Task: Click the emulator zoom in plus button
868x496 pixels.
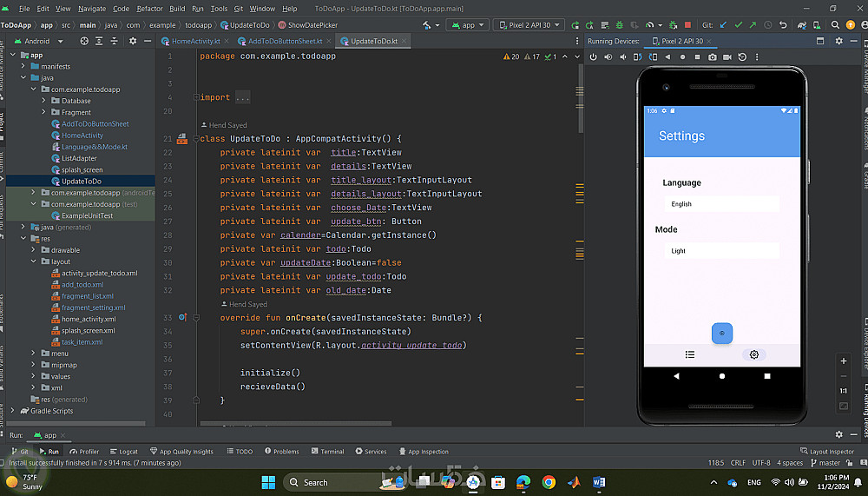Action: tap(844, 360)
